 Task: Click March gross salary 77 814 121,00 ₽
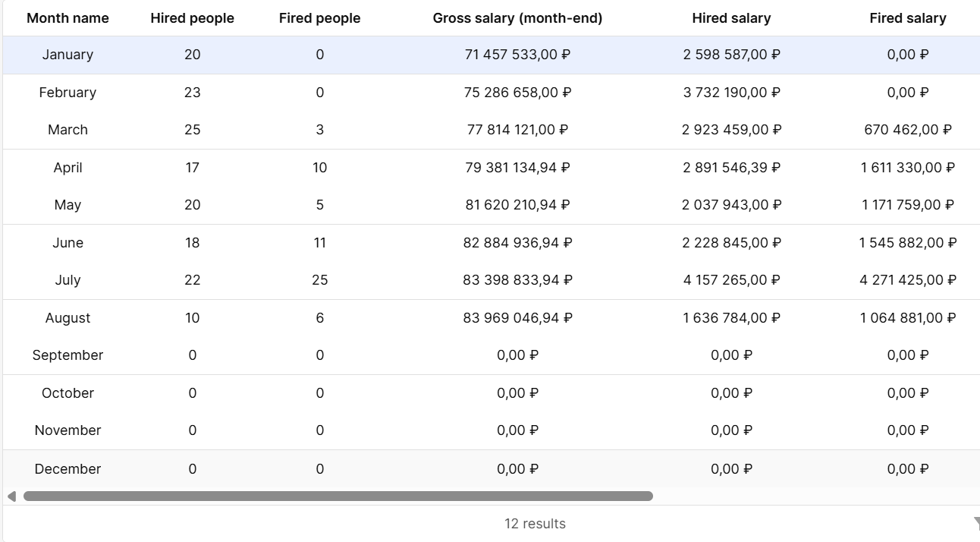click(517, 130)
